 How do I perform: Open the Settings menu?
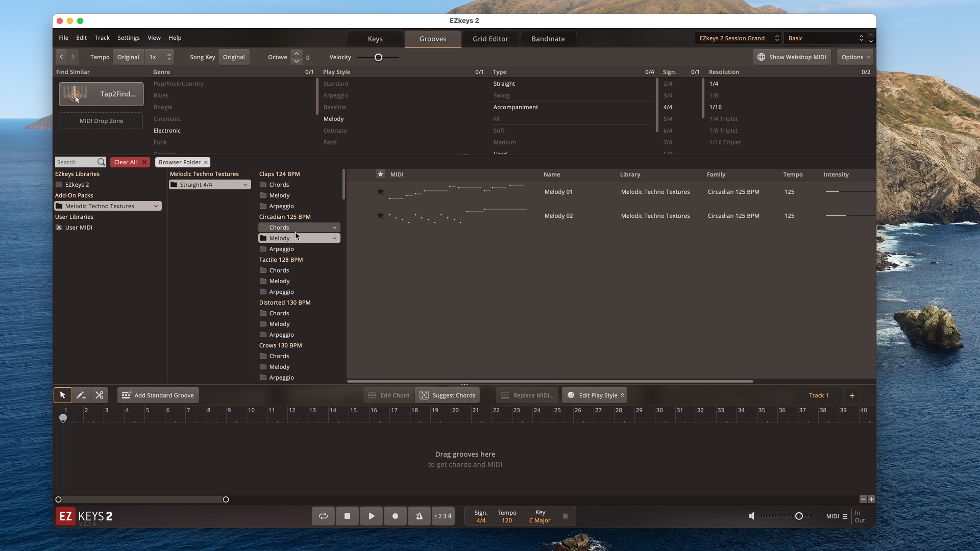128,38
